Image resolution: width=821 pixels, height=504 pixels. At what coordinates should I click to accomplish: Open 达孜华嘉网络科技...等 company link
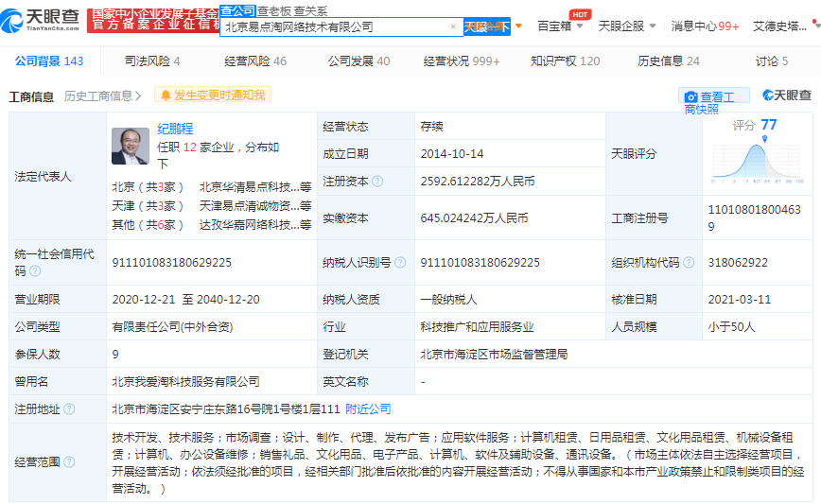pyautogui.click(x=255, y=224)
